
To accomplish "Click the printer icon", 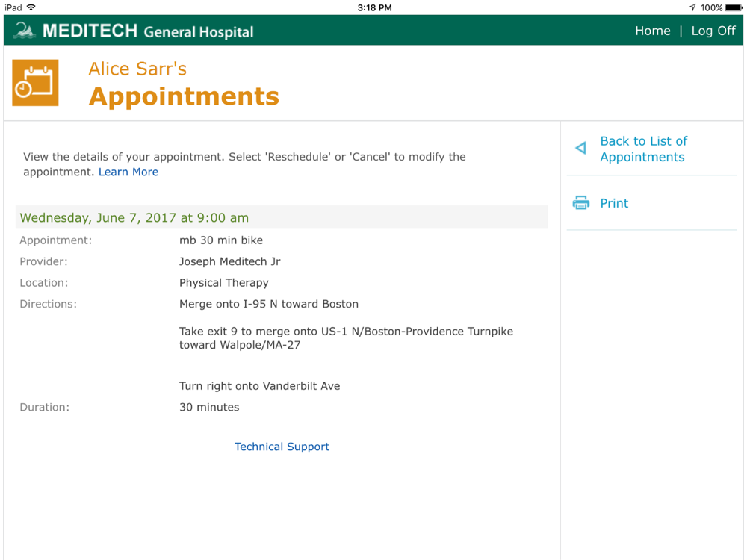I will [x=580, y=203].
